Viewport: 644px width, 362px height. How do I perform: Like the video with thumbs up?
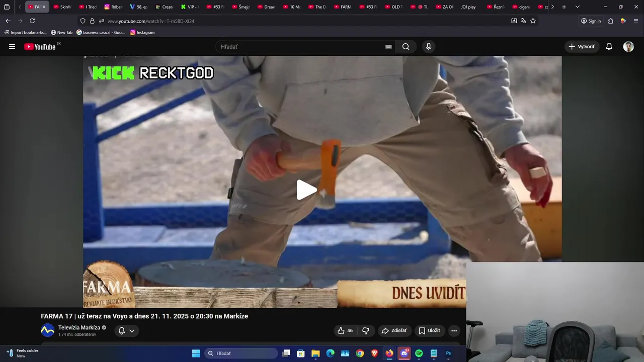click(x=345, y=331)
